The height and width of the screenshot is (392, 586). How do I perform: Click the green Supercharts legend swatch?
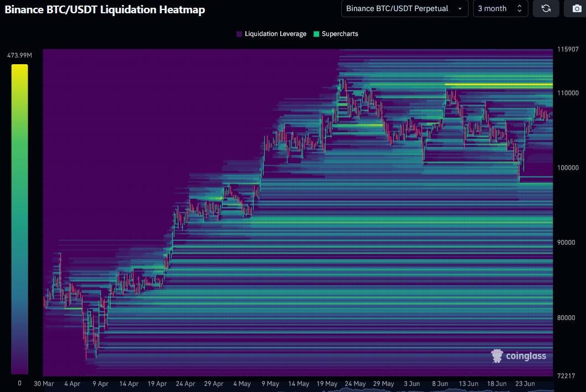316,34
